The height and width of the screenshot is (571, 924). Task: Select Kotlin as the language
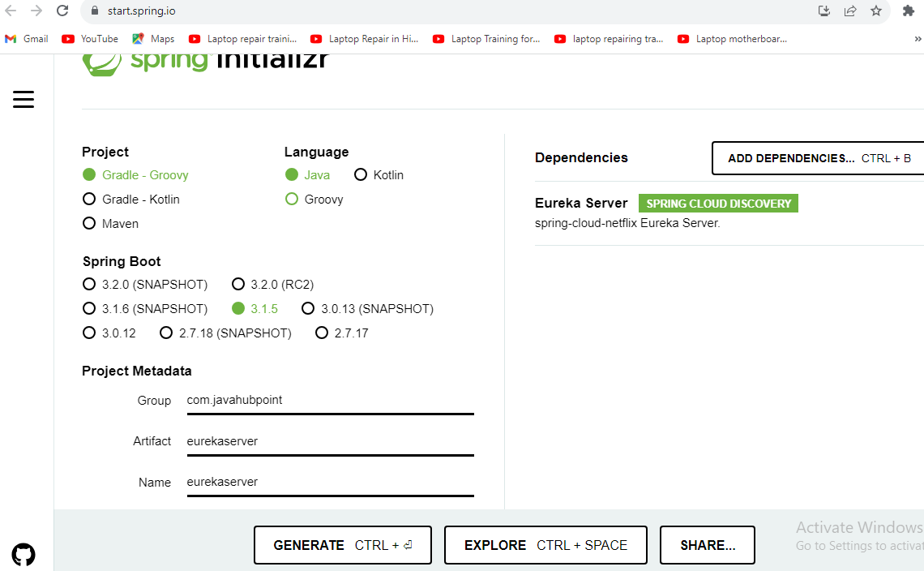379,175
